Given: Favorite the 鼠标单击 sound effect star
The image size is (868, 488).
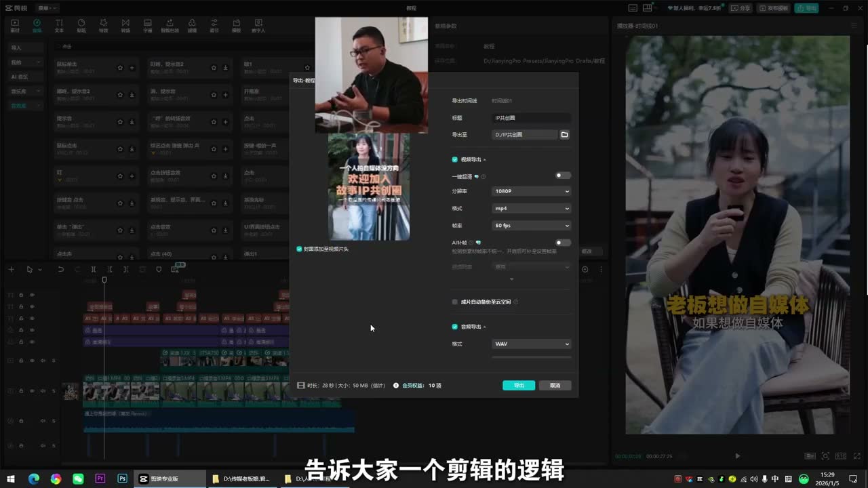Looking at the screenshot, I should [x=120, y=68].
